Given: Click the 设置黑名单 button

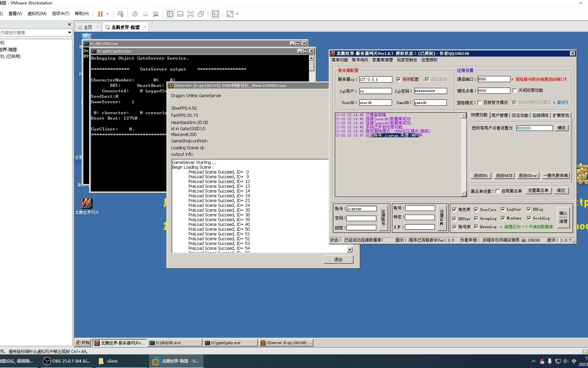Looking at the screenshot, I should click(538, 190).
